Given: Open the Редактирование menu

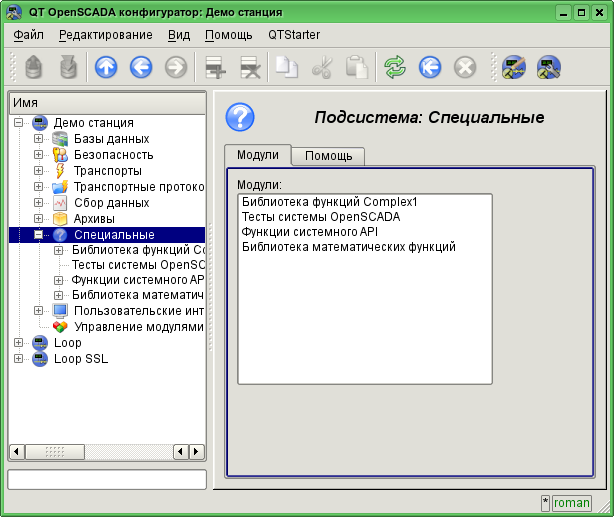Looking at the screenshot, I should coord(106,35).
